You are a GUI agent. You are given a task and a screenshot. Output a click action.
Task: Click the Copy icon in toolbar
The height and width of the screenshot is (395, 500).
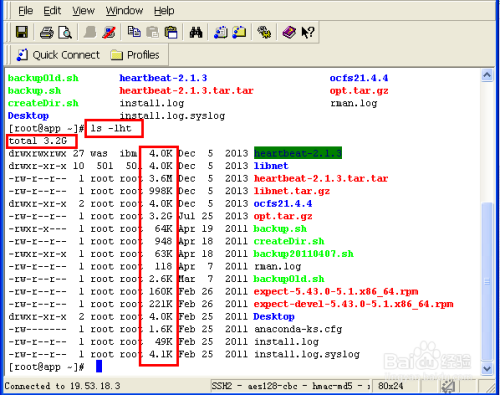click(x=134, y=32)
